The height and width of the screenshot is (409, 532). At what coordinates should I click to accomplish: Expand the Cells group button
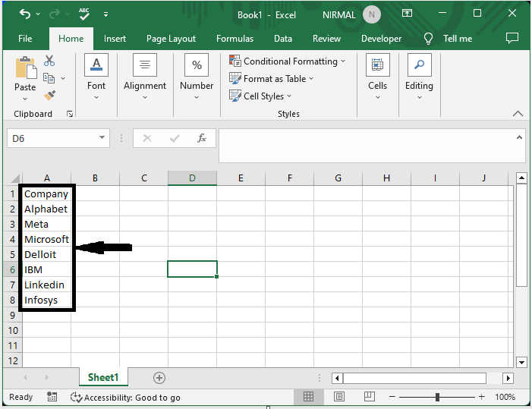(x=378, y=77)
